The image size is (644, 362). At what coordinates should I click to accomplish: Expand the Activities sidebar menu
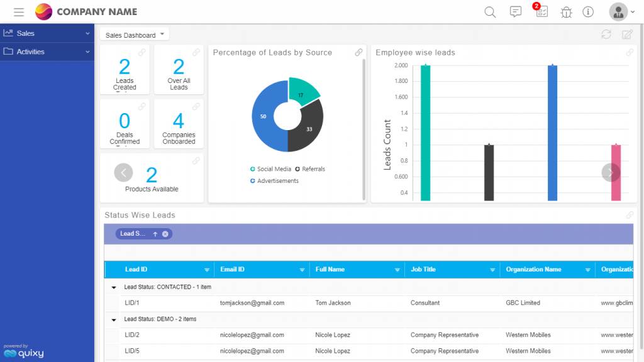47,52
